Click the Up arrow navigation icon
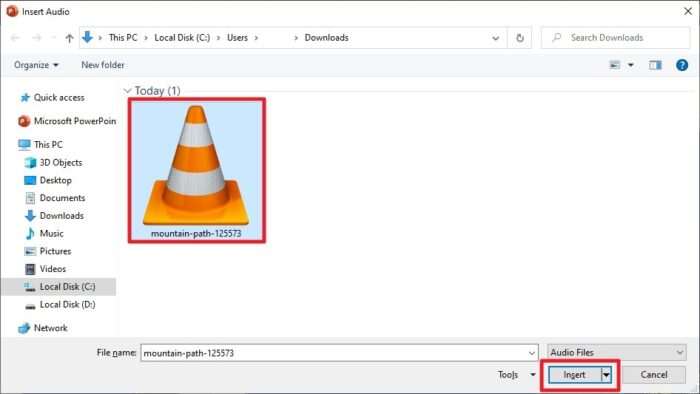Image resolution: width=700 pixels, height=394 pixels. [x=69, y=38]
